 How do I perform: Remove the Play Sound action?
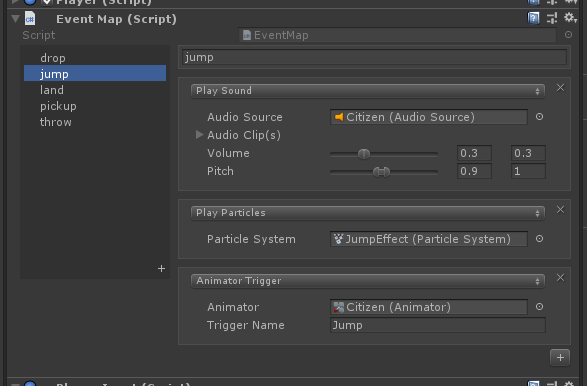(560, 88)
